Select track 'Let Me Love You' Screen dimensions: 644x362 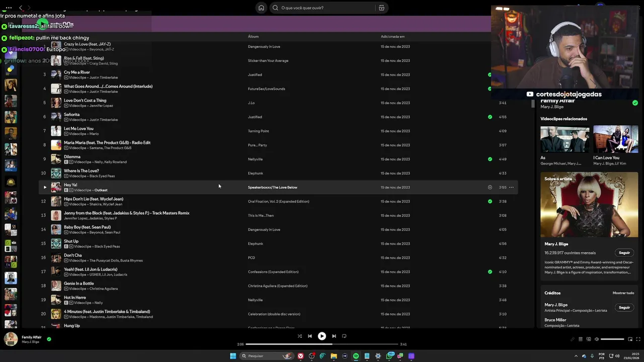click(78, 128)
